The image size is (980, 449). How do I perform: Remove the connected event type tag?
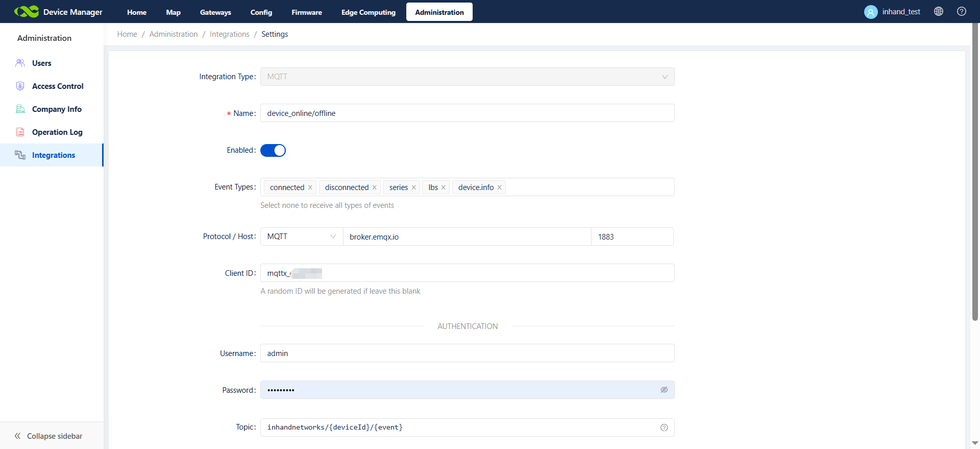[310, 187]
